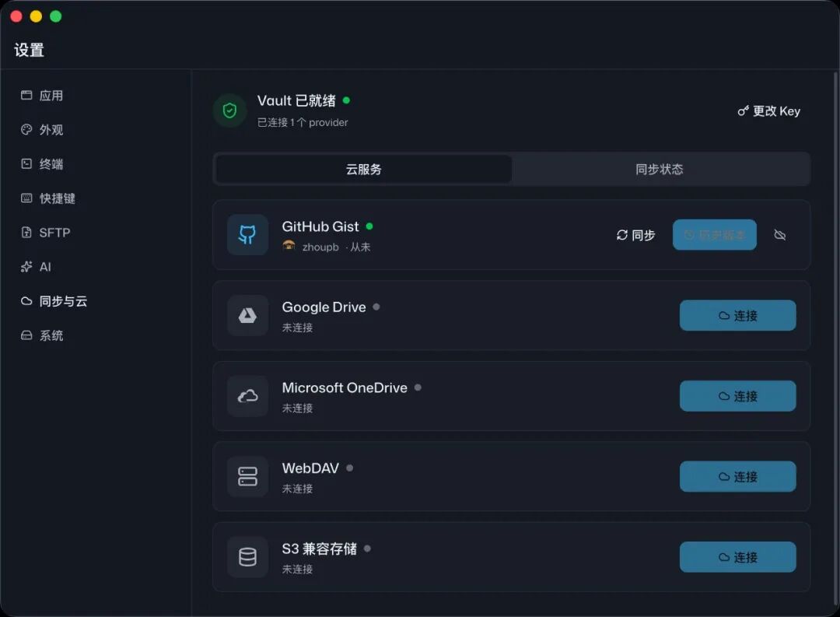Disconnect GitHub Gist via cloud-off icon
The height and width of the screenshot is (617, 840).
[x=780, y=235]
